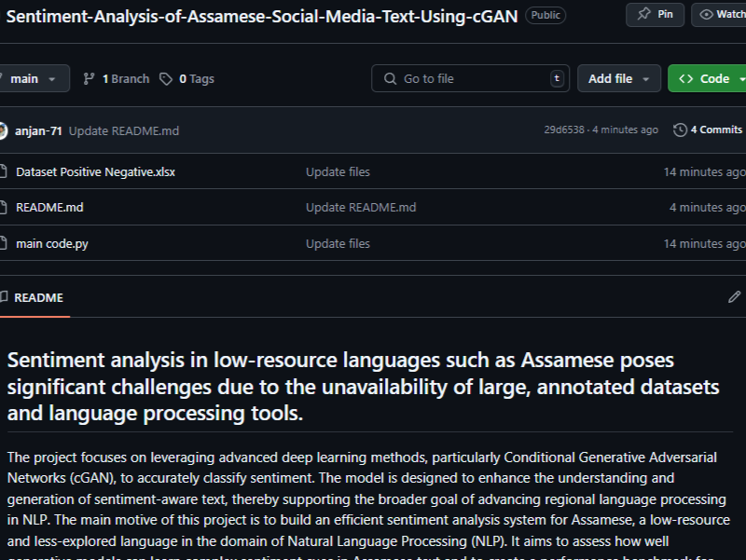
Task: Open the README.md file
Action: [x=49, y=207]
